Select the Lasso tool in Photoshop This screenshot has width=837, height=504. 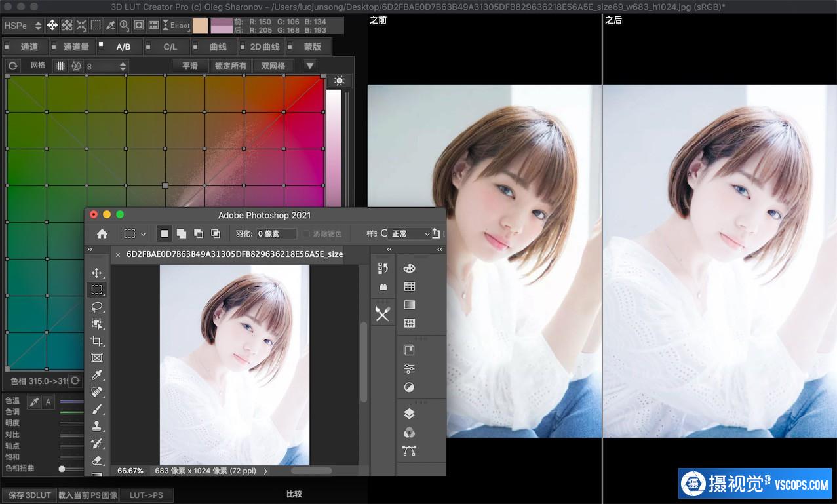97,307
